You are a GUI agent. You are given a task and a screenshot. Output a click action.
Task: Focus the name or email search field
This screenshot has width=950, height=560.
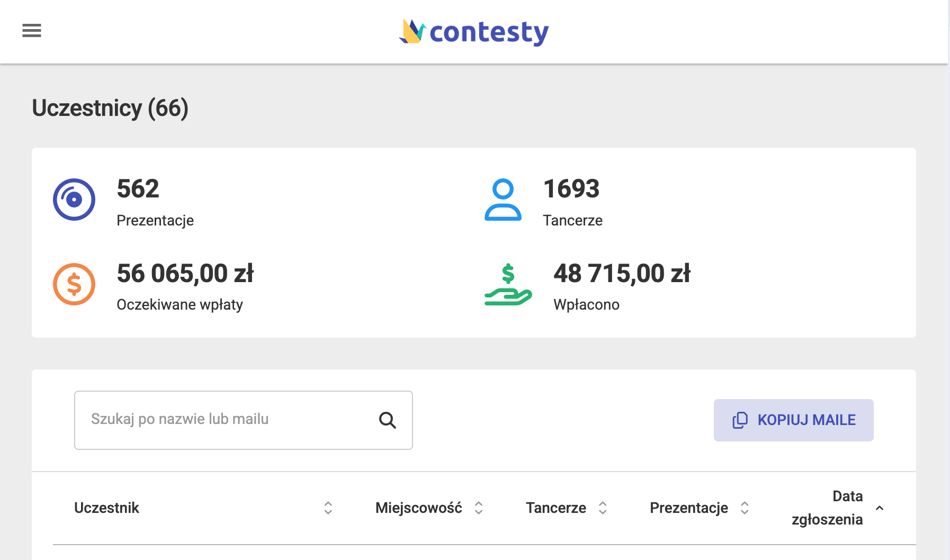pyautogui.click(x=244, y=420)
